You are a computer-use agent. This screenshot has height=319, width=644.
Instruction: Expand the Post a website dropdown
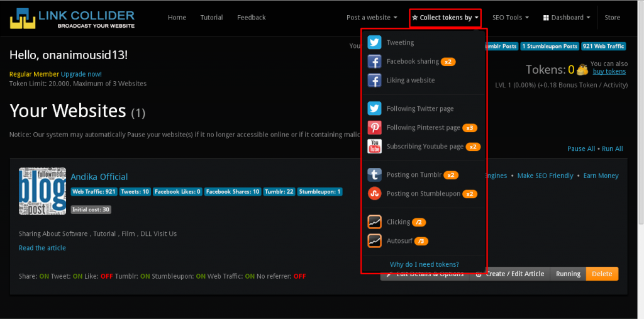click(x=372, y=18)
